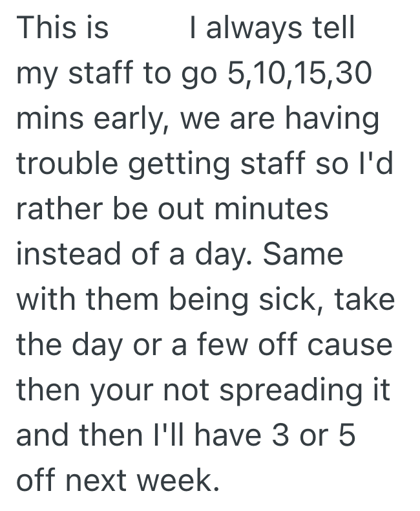Screen dimensions: 420x511
Task: Click the word "tell" in the first line
Action: click(x=334, y=28)
